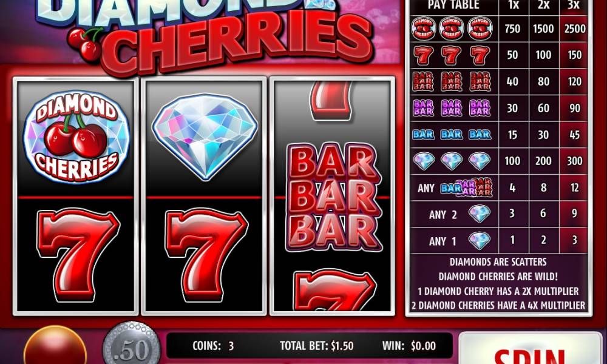Click the blue single BAR paytable symbols
This screenshot has height=364, width=607.
(x=452, y=134)
